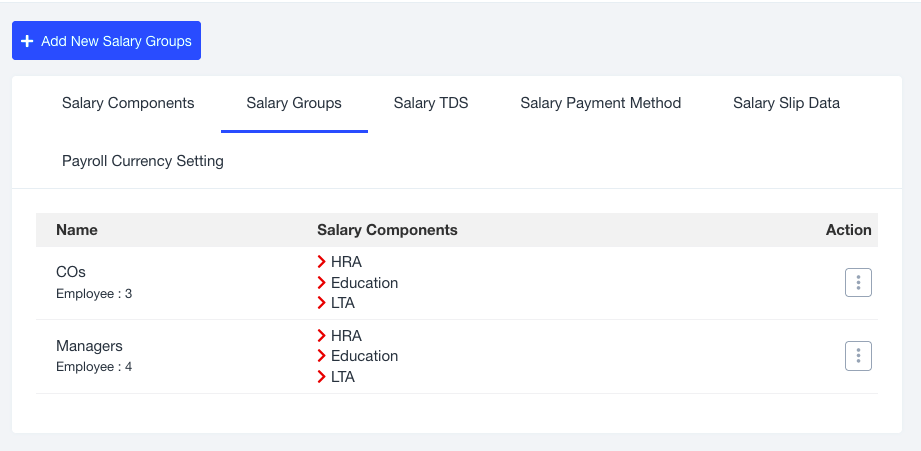
Task: View the Salary Slip Data tab
Action: click(786, 103)
